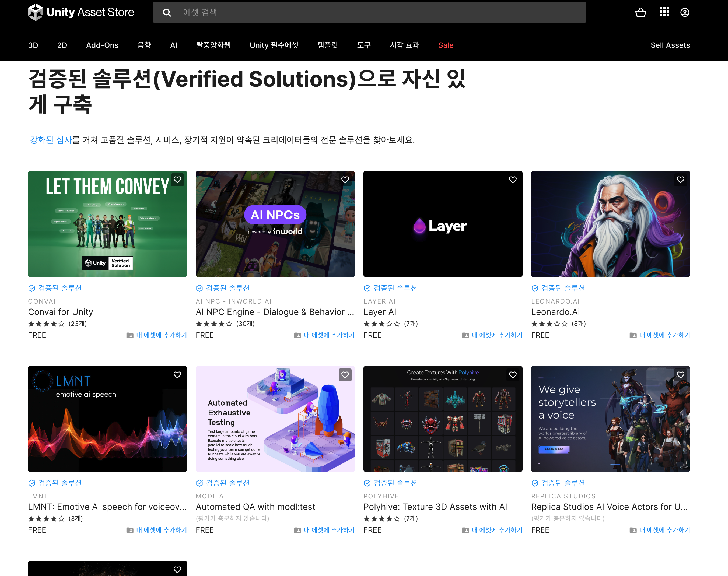Open the AI navigation item
The width and height of the screenshot is (728, 576).
tap(174, 45)
